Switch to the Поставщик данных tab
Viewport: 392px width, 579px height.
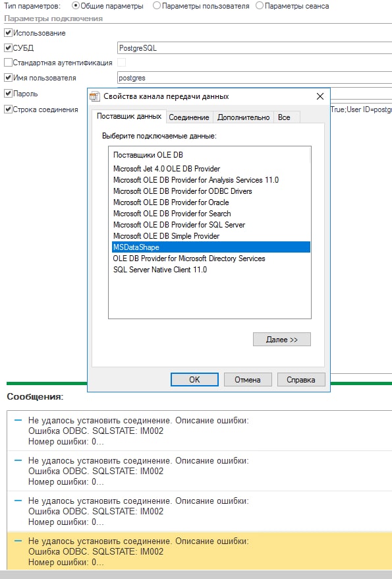pos(129,116)
